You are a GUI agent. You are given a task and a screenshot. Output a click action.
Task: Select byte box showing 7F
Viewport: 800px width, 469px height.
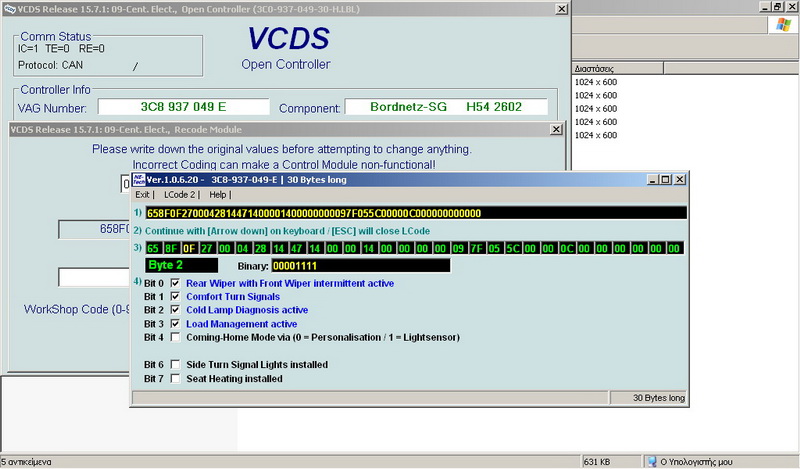point(476,249)
